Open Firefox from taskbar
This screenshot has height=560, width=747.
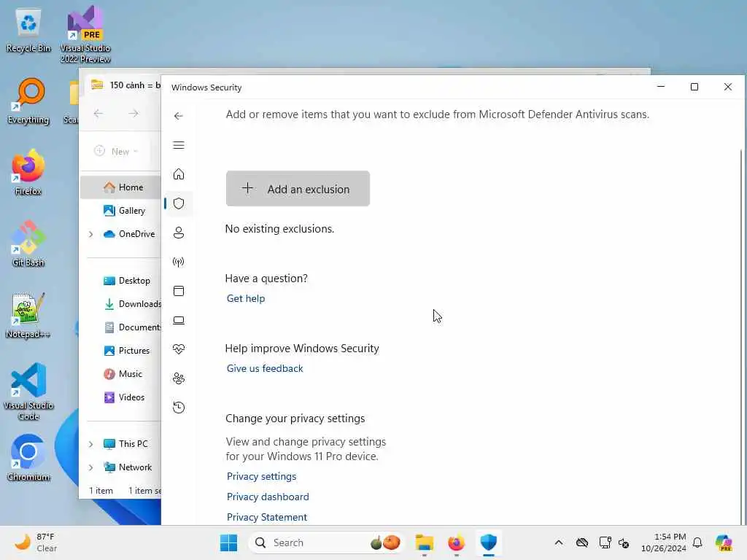click(456, 542)
